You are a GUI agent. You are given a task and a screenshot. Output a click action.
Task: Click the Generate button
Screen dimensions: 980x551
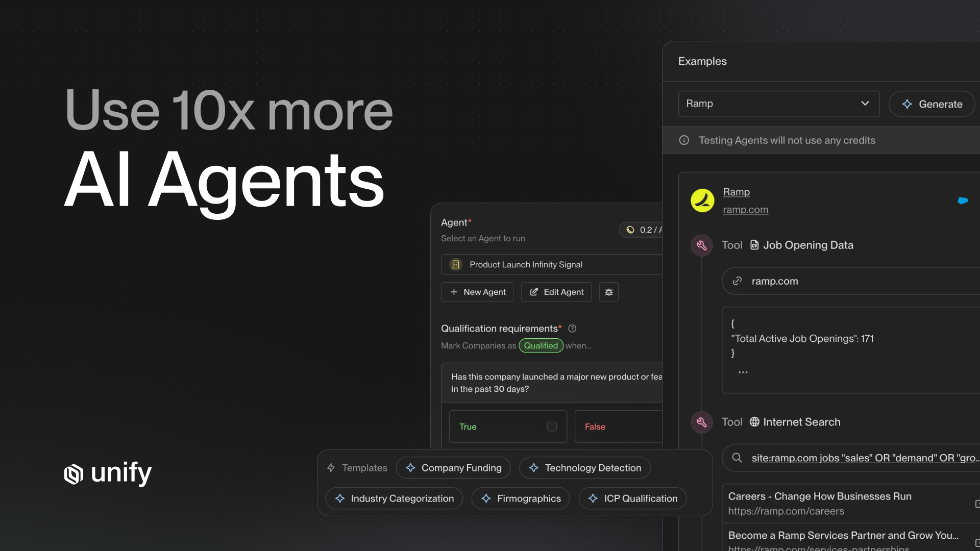932,104
